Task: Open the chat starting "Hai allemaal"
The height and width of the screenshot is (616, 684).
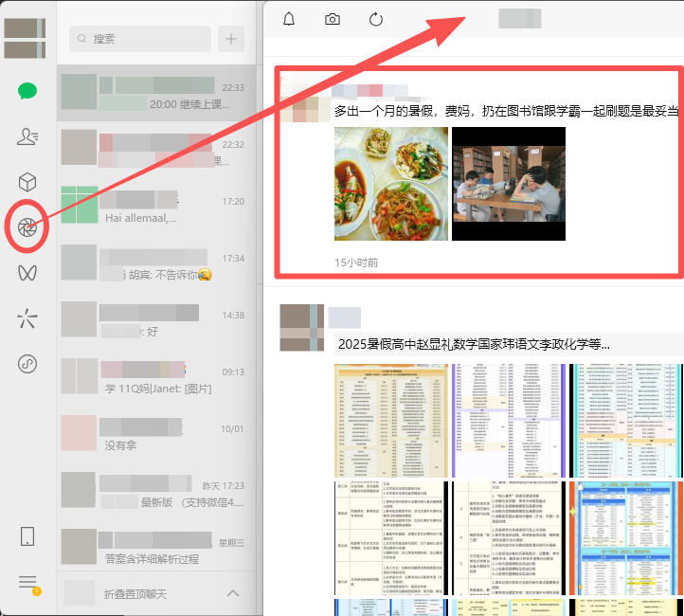Action: tap(155, 208)
